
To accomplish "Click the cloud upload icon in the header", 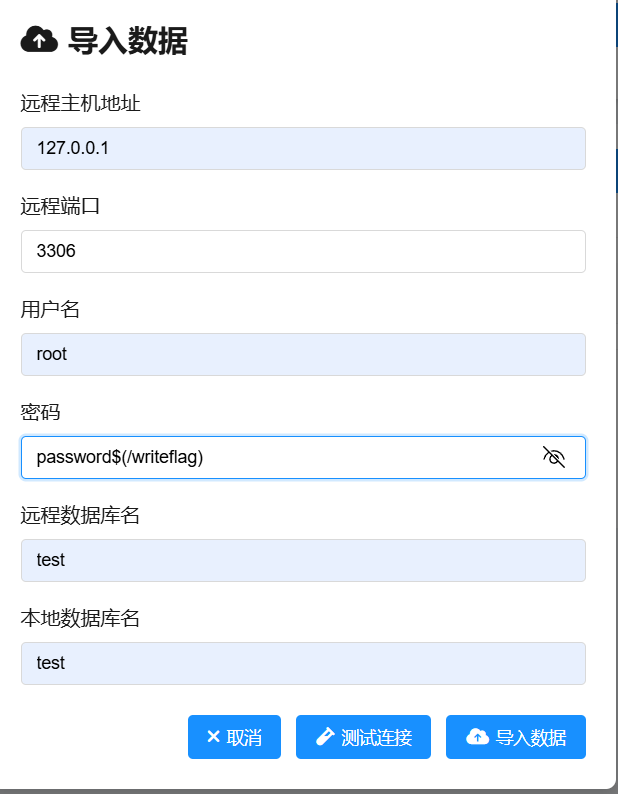I will point(39,41).
